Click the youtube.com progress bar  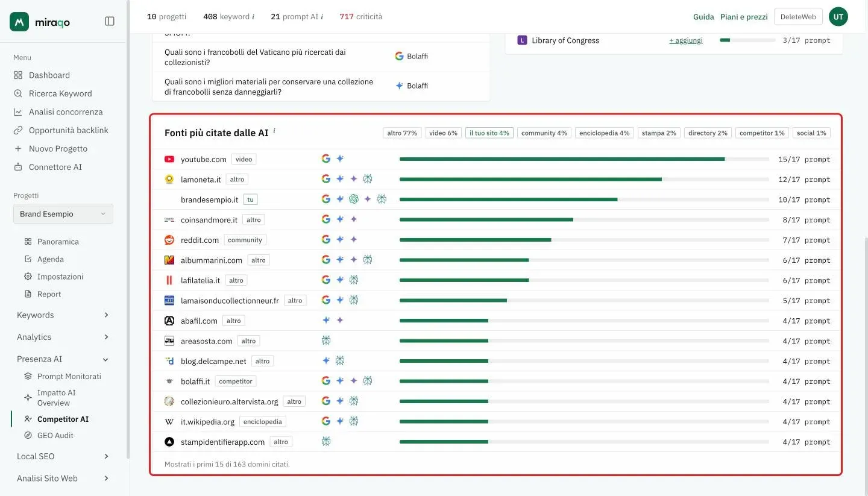pos(584,159)
